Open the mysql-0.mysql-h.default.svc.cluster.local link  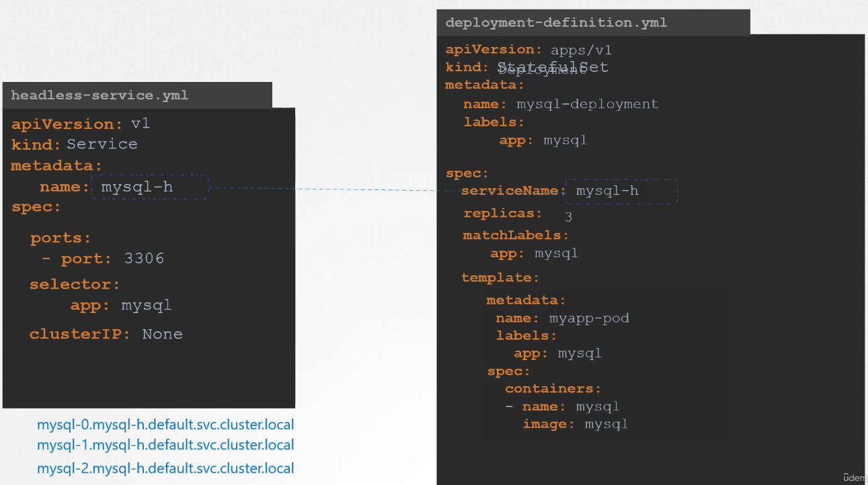click(165, 425)
